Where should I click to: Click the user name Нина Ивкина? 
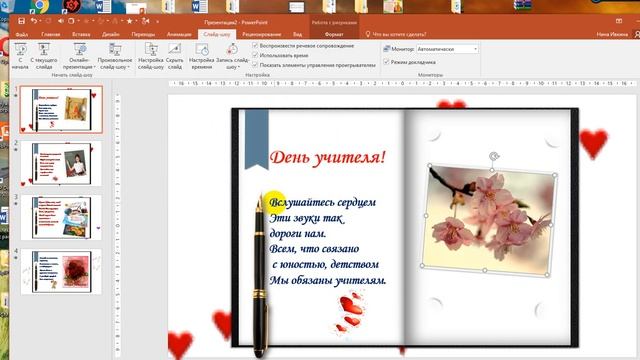click(x=612, y=34)
